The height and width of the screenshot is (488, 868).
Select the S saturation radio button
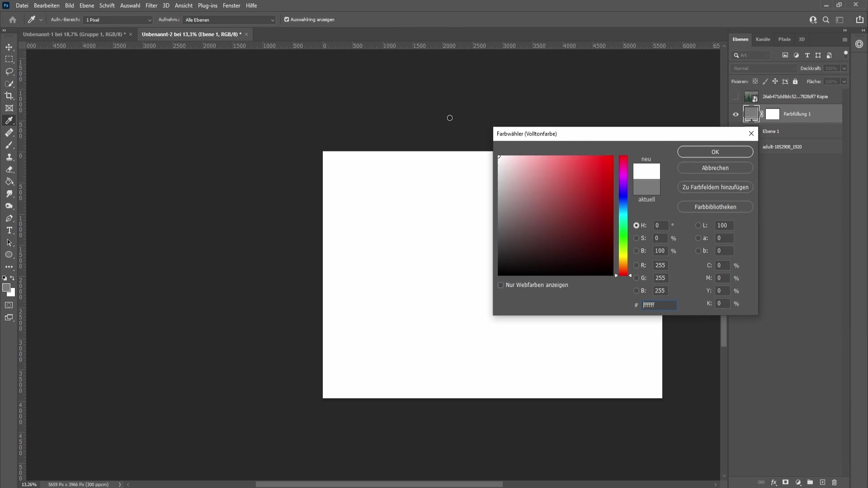636,238
